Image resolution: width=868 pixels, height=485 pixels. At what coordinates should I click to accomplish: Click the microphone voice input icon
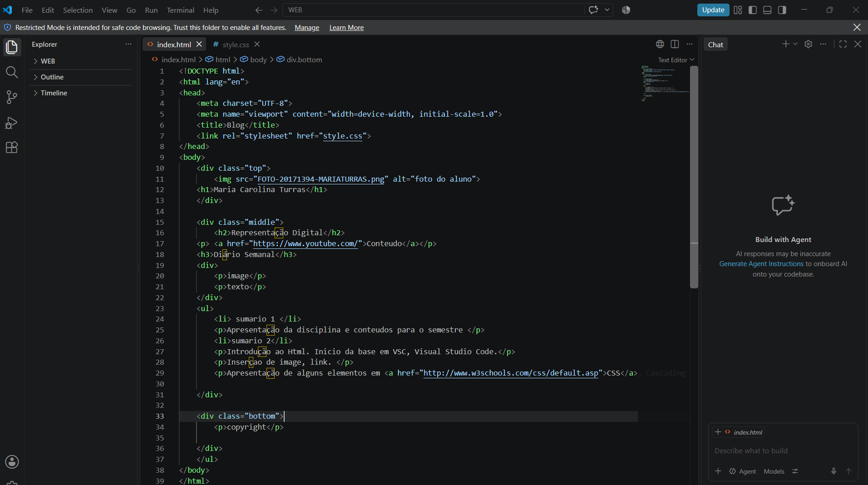833,471
